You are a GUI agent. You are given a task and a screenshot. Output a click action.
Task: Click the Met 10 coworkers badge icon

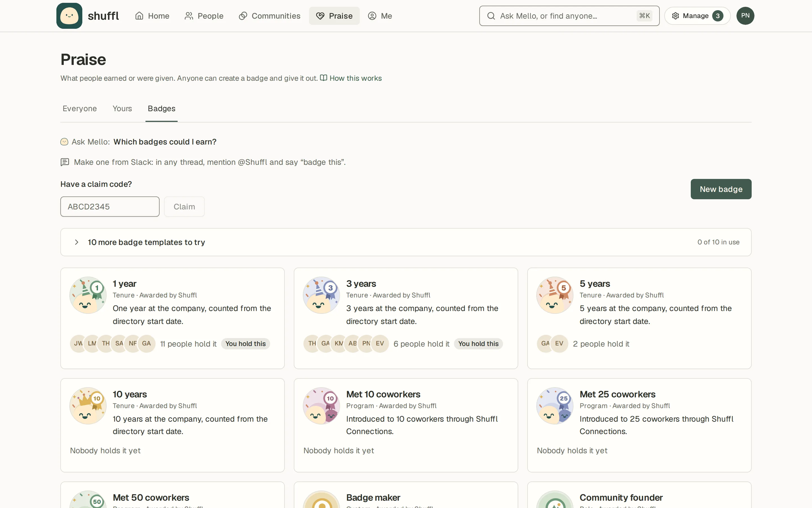(321, 406)
